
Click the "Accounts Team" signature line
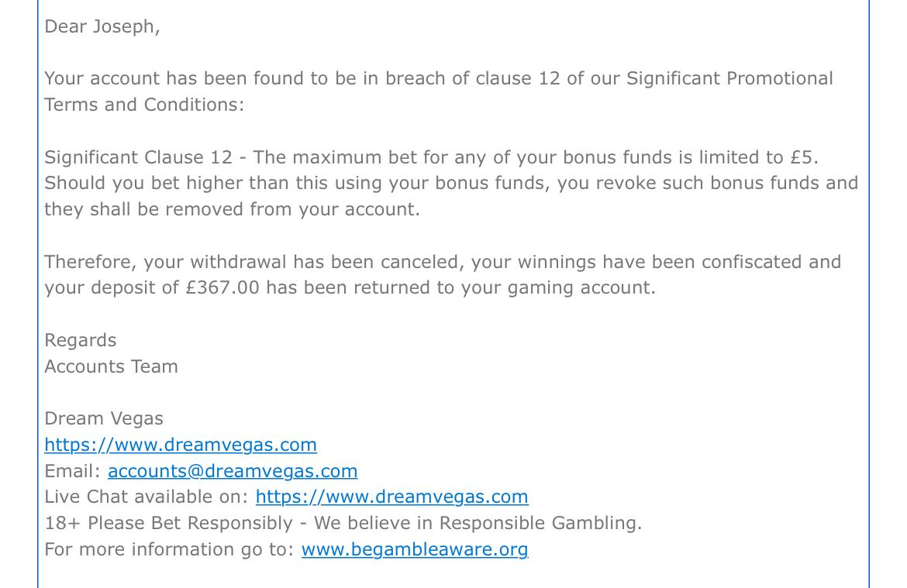(x=111, y=366)
